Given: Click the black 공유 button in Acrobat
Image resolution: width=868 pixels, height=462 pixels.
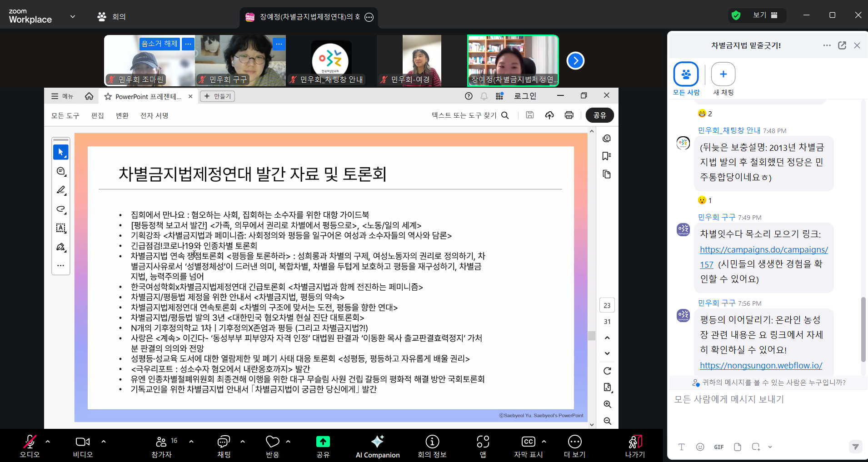Looking at the screenshot, I should tap(599, 115).
